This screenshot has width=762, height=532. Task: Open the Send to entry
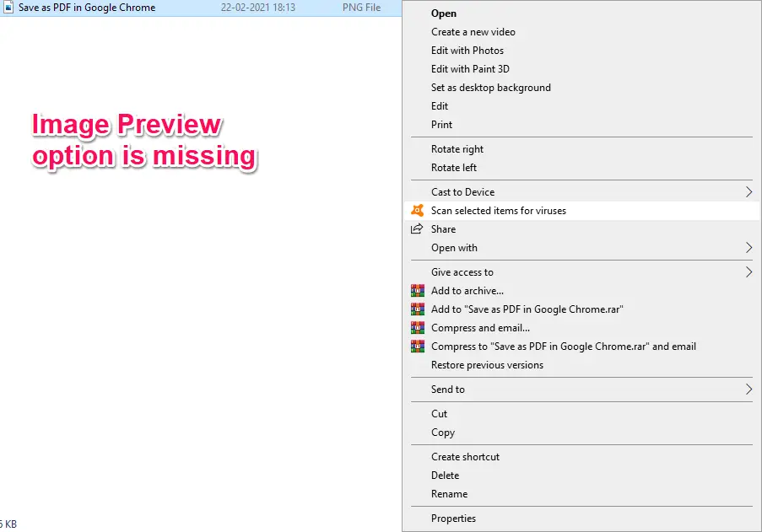point(581,389)
